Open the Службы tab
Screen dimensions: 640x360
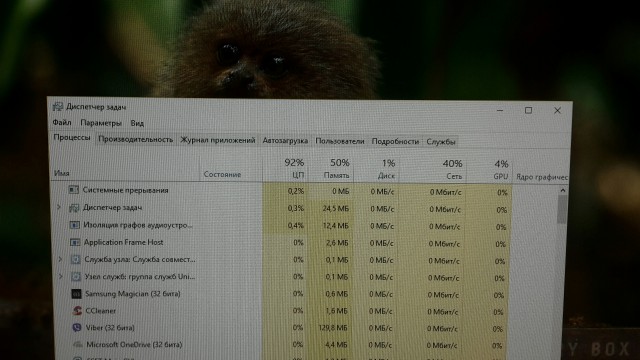[440, 142]
